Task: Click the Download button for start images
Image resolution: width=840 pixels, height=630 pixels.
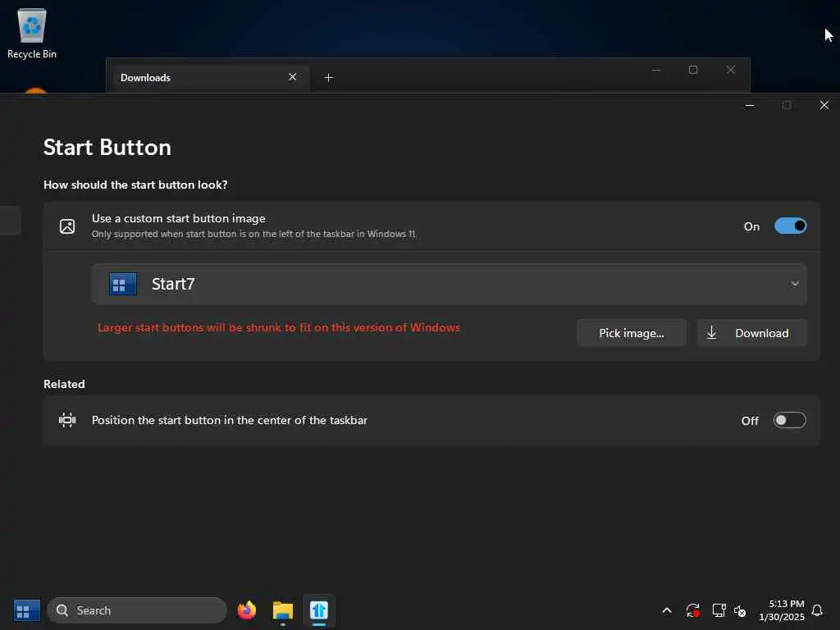Action: pos(751,333)
